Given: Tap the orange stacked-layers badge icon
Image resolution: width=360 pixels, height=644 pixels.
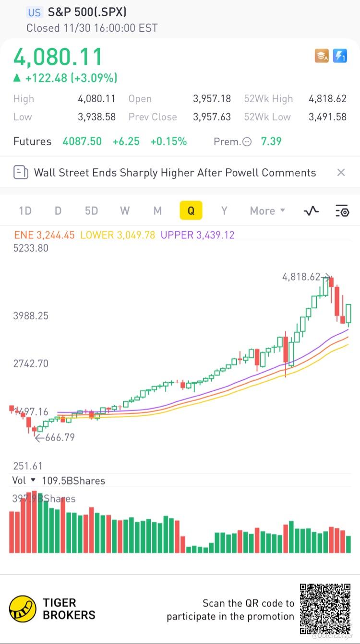Looking at the screenshot, I should click(322, 56).
